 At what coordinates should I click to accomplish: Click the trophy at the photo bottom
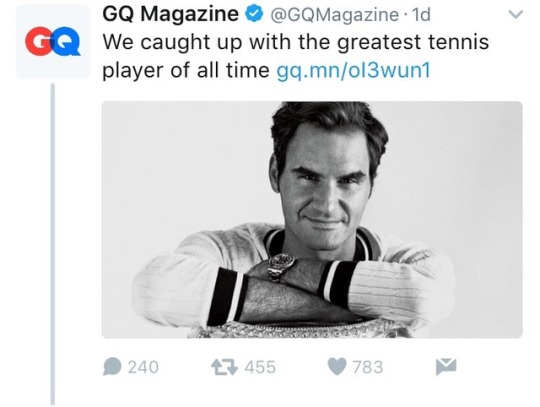[x=300, y=329]
